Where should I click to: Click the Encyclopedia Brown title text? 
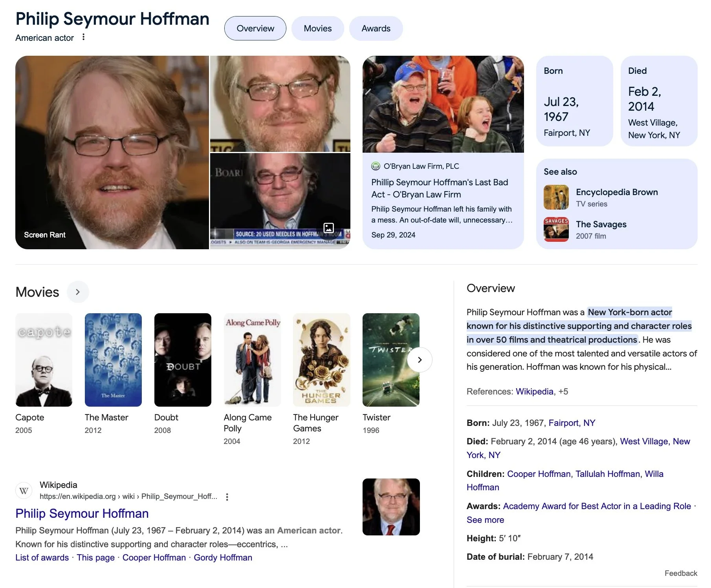[617, 192]
